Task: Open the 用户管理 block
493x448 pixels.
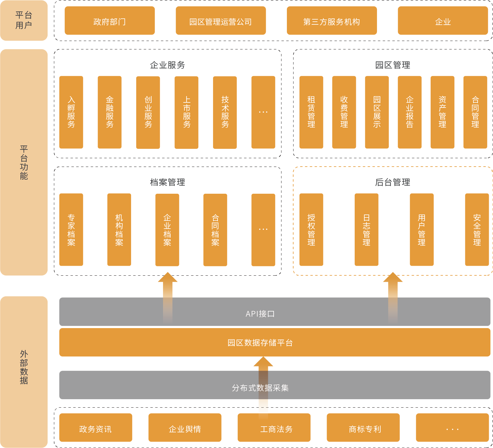Action: (422, 230)
